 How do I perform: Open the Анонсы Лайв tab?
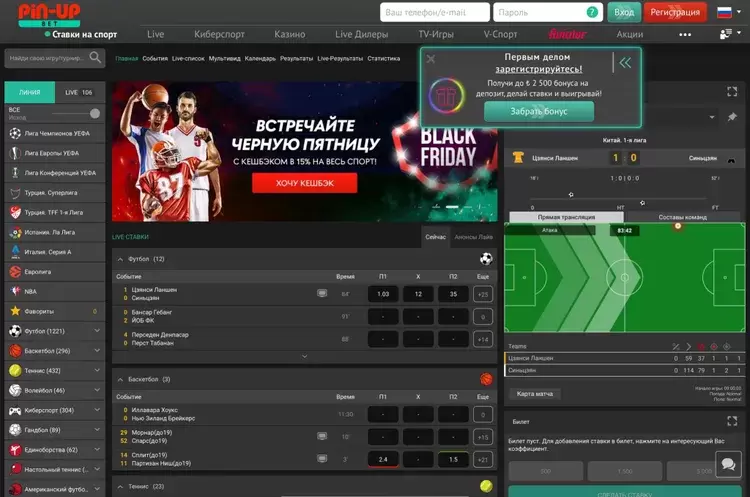pyautogui.click(x=473, y=237)
